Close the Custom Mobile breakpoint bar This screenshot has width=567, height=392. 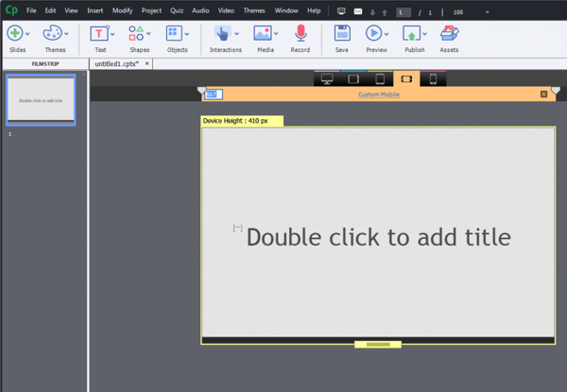[543, 94]
